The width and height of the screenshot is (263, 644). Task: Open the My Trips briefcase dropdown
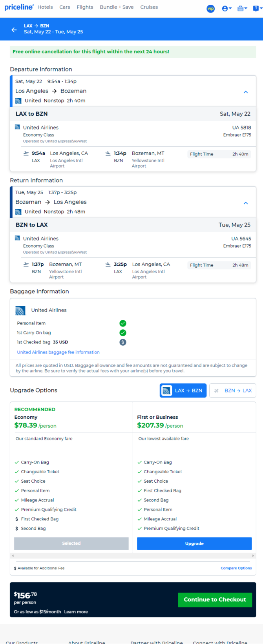[242, 8]
